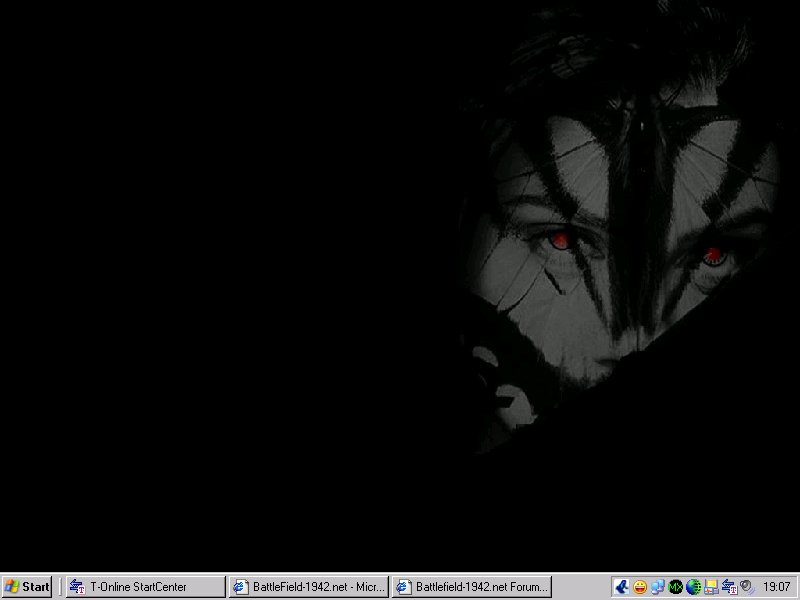This screenshot has width=800, height=600.
Task: Open the yellow smiley messenger tray icon
Action: tap(640, 587)
